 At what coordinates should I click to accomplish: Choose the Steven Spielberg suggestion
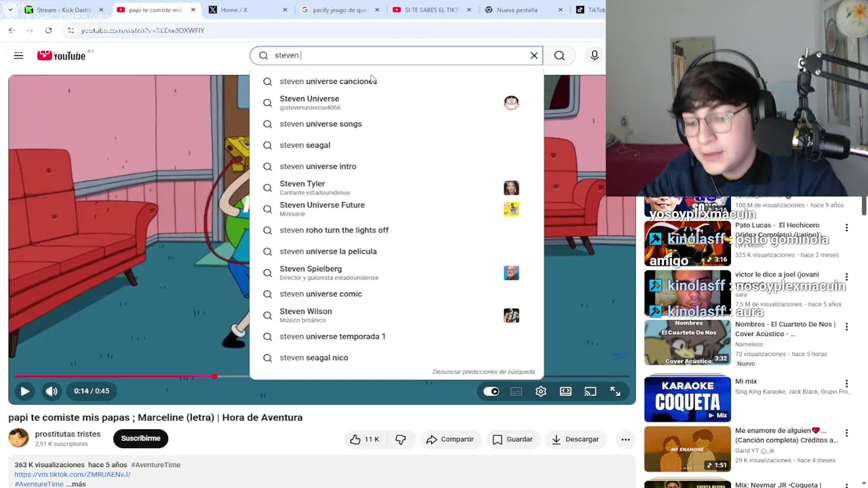pos(397,272)
